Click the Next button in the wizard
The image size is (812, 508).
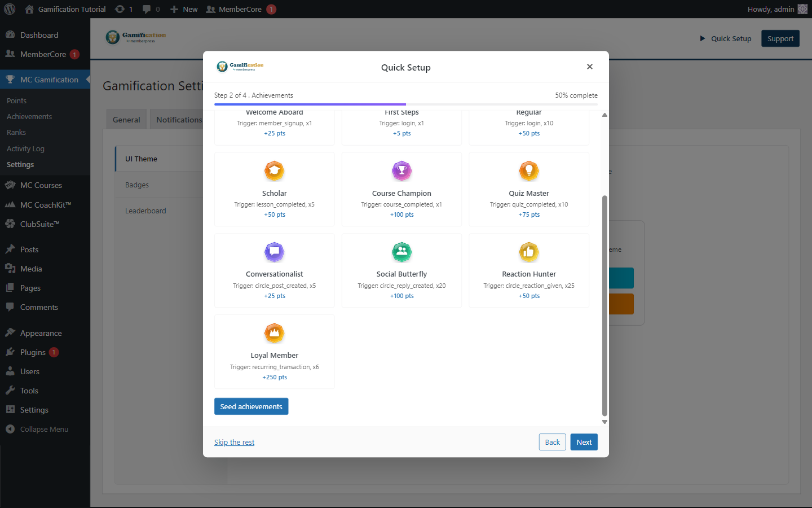click(584, 442)
